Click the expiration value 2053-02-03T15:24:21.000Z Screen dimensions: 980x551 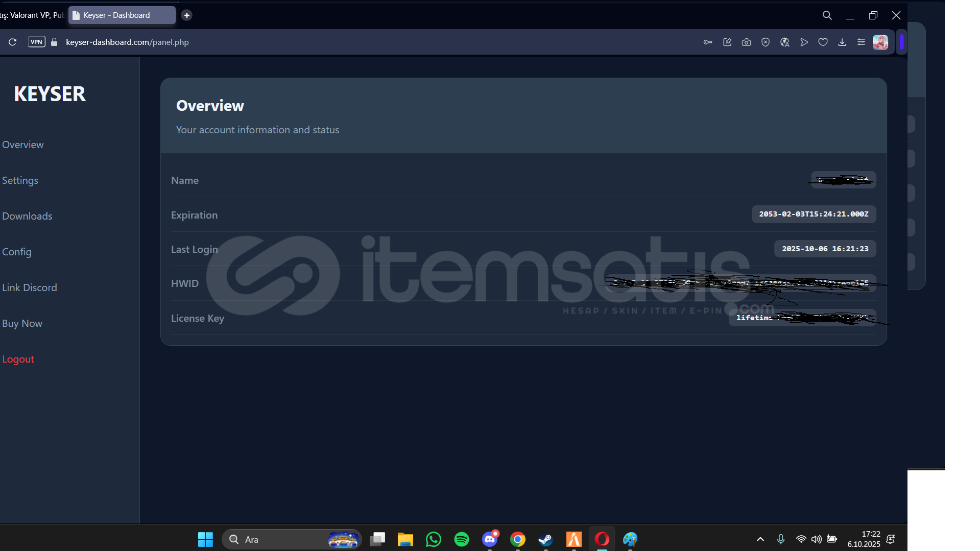click(814, 214)
